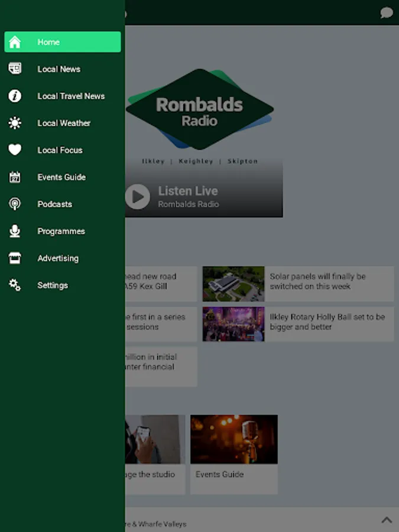Tap the Programmes microphone icon

[15, 231]
